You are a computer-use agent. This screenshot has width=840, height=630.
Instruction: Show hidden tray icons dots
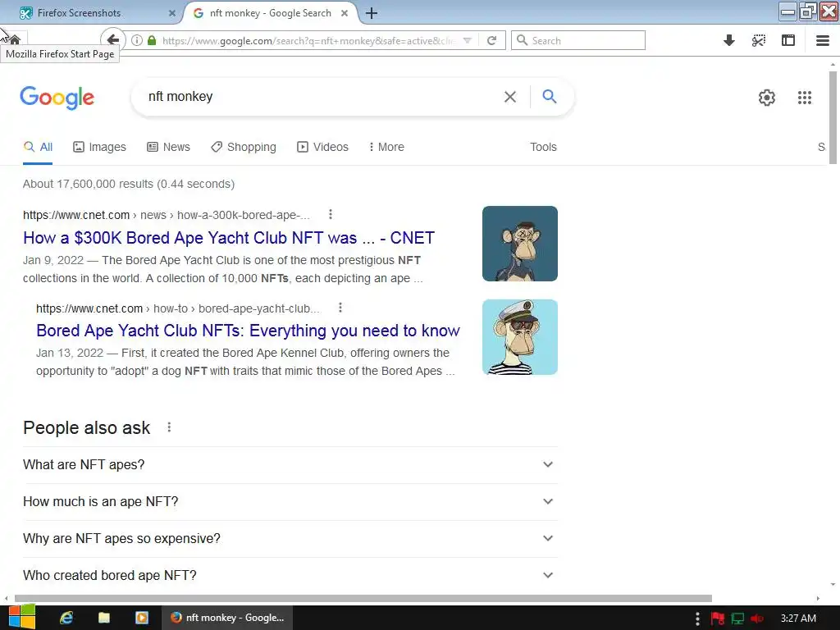coord(697,619)
